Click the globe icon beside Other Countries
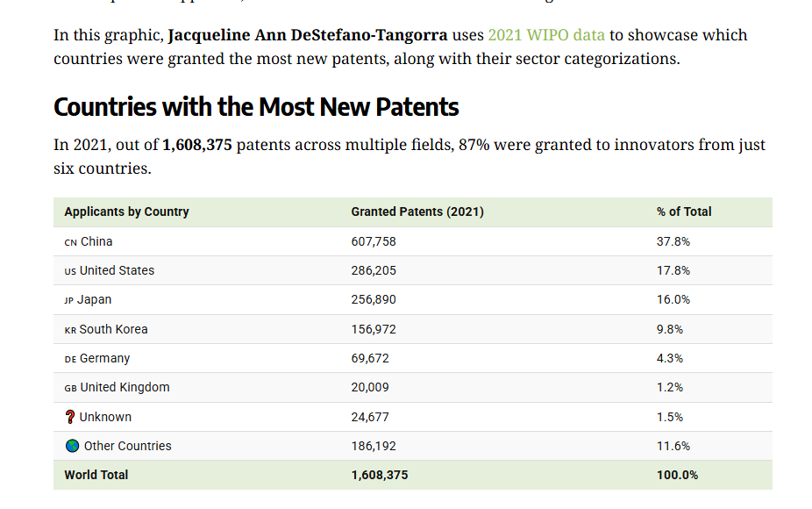Viewport: 812px width, 509px height. click(73, 446)
